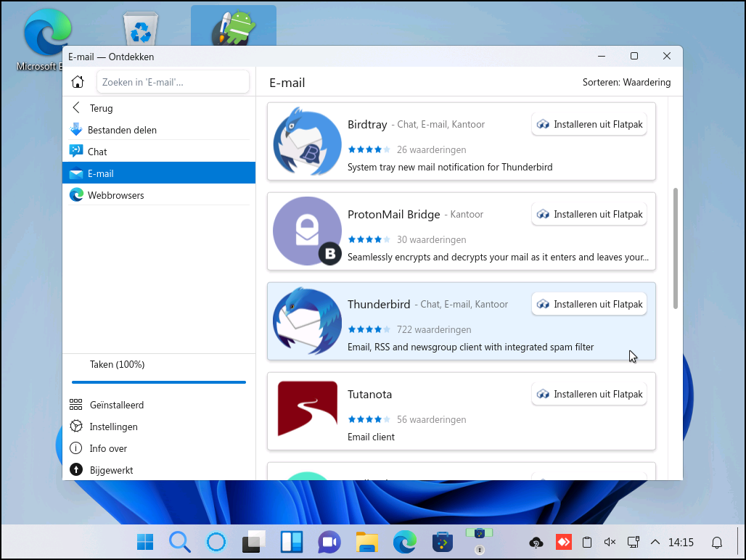Click the Thunderbird description text
Viewport: 746px width, 560px height.
coord(470,347)
